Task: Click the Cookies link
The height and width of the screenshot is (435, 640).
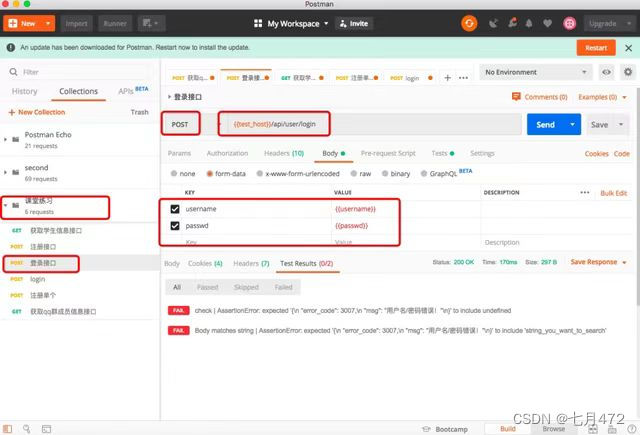Action: (596, 154)
